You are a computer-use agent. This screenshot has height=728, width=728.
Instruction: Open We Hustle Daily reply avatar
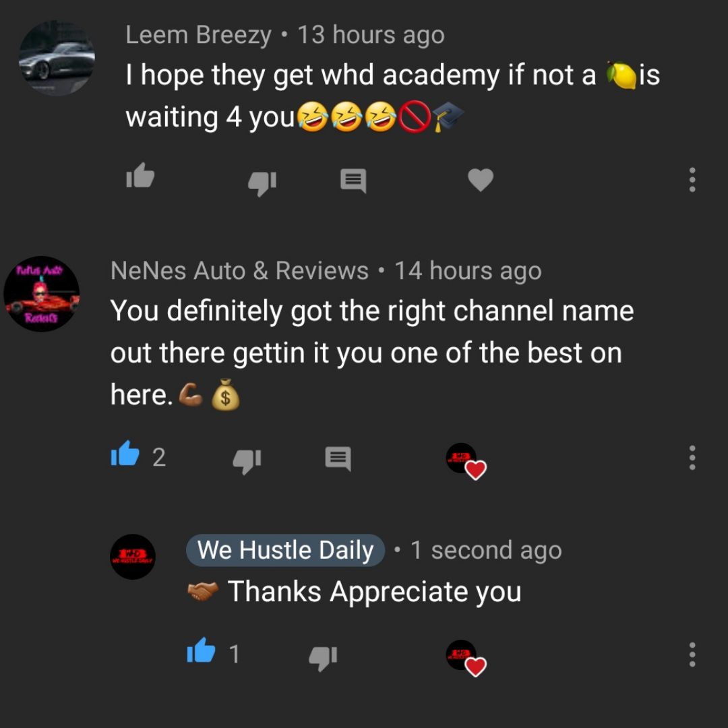(x=133, y=557)
